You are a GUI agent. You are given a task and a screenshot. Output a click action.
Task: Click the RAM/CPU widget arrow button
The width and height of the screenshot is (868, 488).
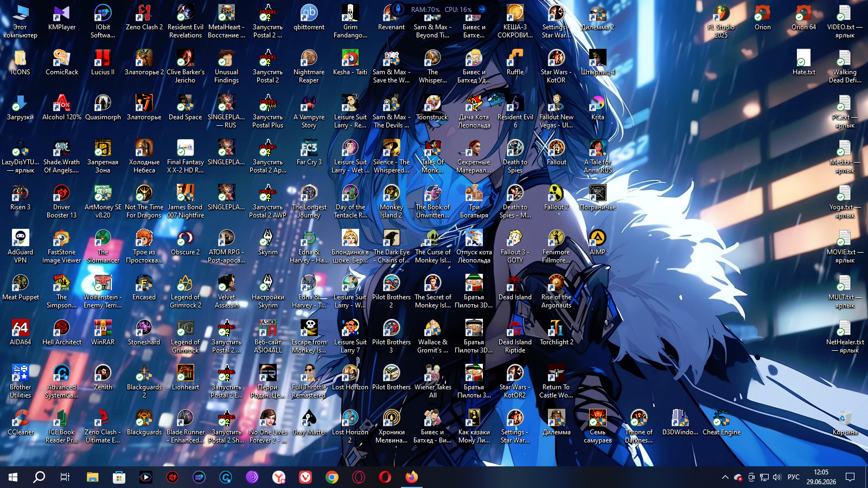click(482, 9)
